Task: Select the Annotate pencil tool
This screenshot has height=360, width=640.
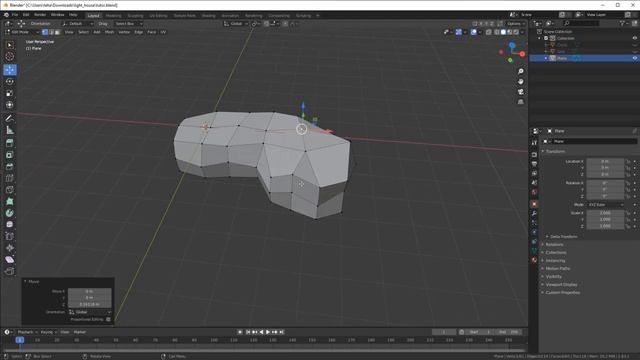Action: [10, 118]
